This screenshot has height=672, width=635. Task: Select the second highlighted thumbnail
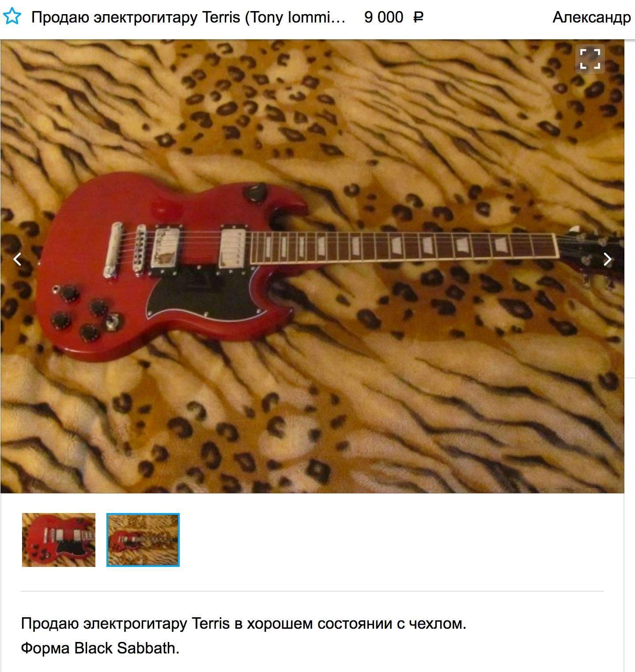tap(143, 540)
